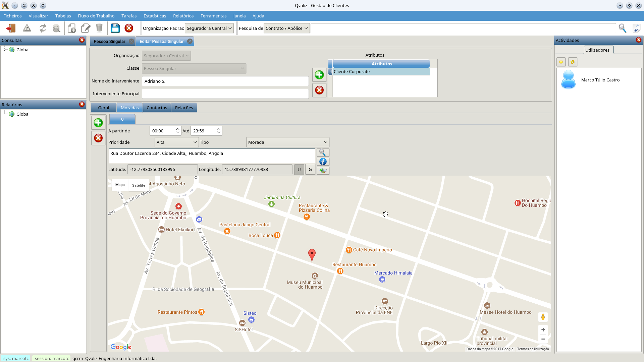Click the exit door icon in toolbar
Image resolution: width=644 pixels, height=362 pixels.
click(x=11, y=28)
